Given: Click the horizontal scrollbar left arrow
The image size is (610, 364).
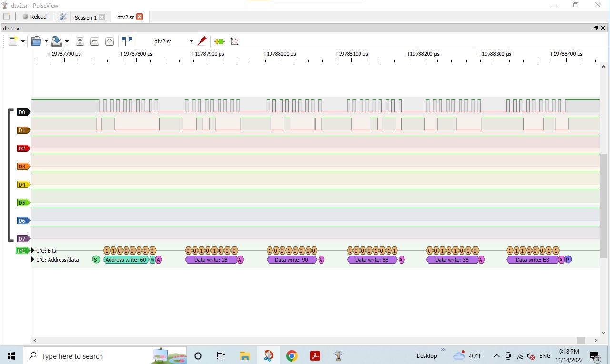Looking at the screenshot, I should (x=35, y=340).
